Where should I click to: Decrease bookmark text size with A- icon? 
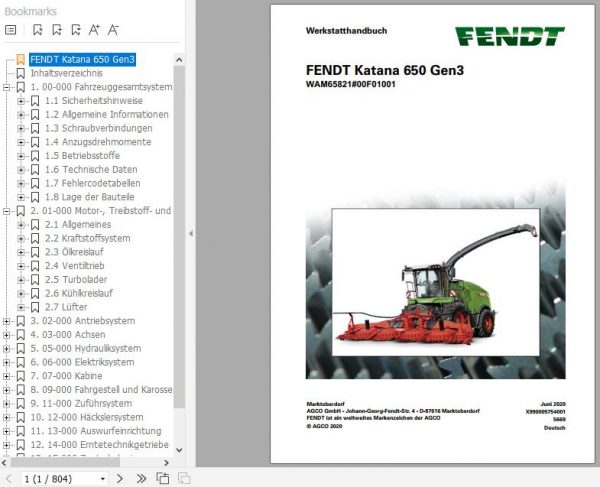click(x=113, y=30)
